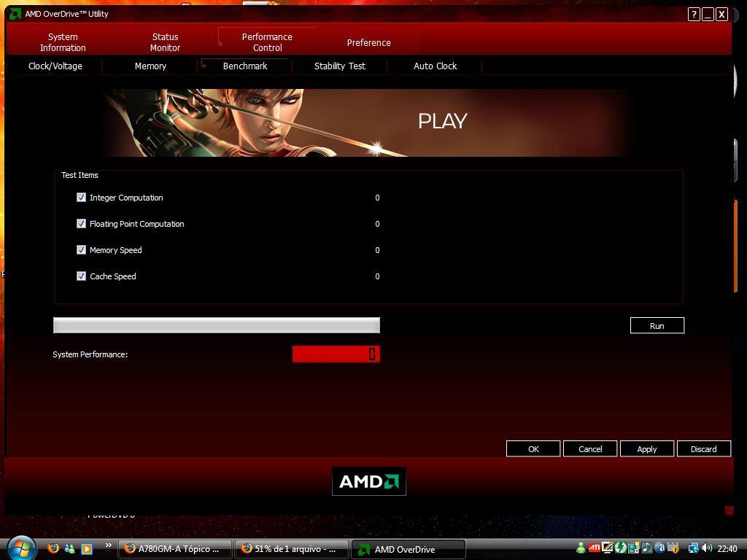
Task: Click the red System Performance score field
Action: click(336, 354)
